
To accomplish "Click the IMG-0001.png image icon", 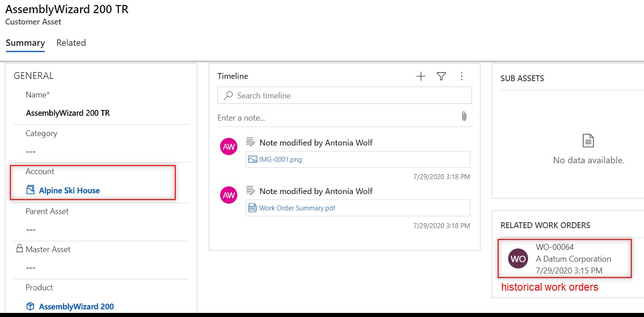I will tap(251, 159).
